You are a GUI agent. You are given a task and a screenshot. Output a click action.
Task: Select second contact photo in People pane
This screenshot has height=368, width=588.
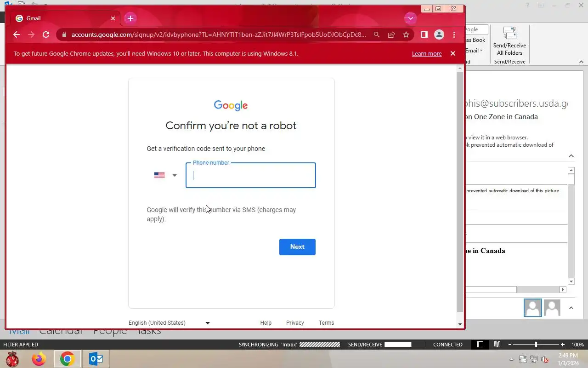click(552, 308)
